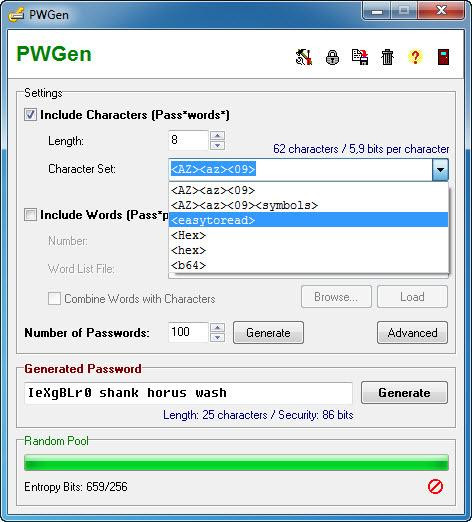Open the Advanced settings button
The height and width of the screenshot is (522, 472).
pyautogui.click(x=412, y=333)
